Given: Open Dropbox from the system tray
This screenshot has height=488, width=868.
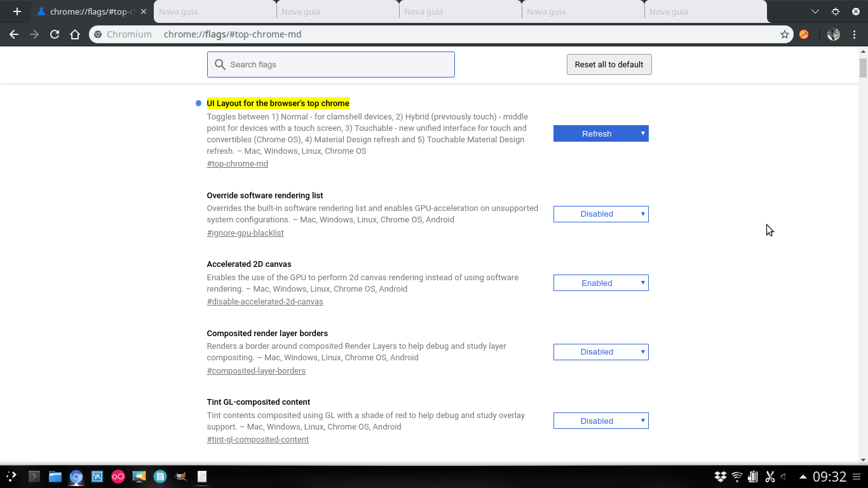Looking at the screenshot, I should click(x=720, y=477).
